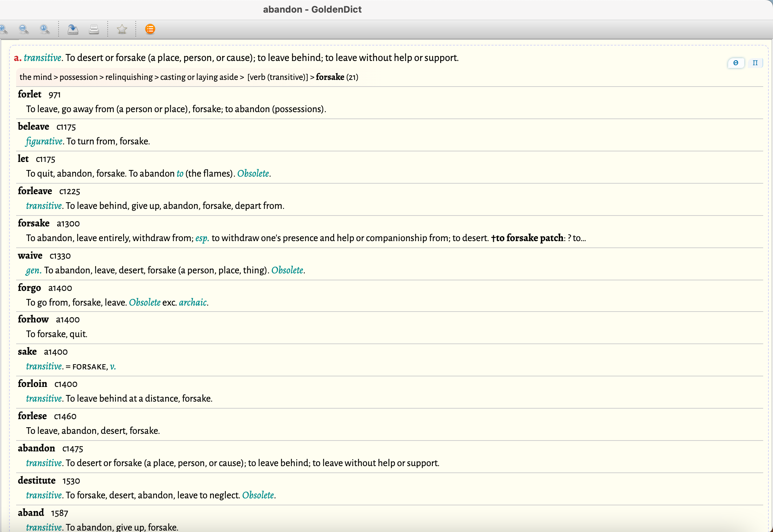The width and height of the screenshot is (773, 532).
Task: Click the 'transitive' label under forleave
Action: coord(44,206)
